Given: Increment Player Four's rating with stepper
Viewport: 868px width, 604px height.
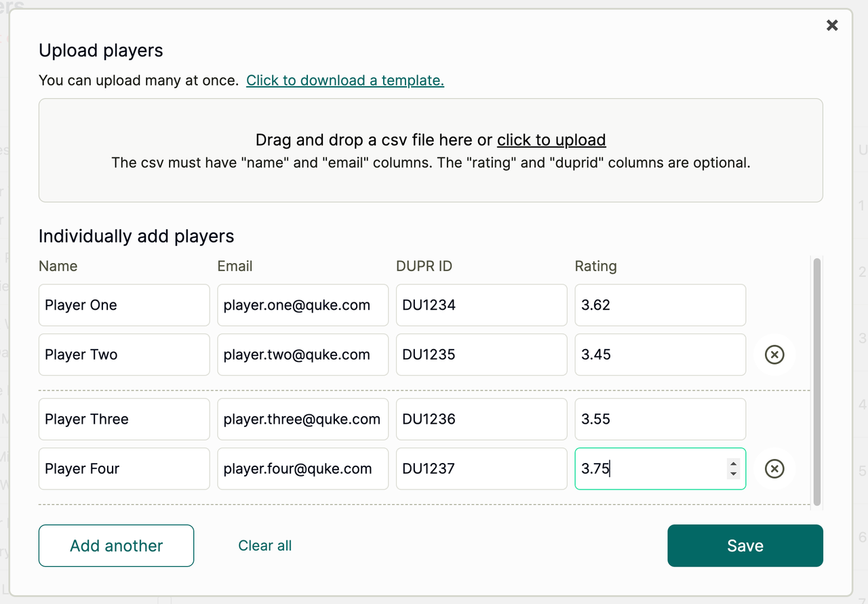Looking at the screenshot, I should click(733, 464).
